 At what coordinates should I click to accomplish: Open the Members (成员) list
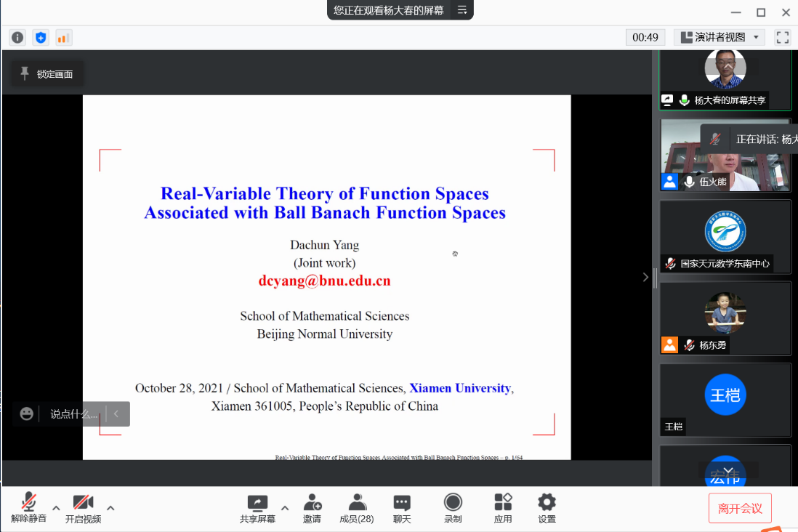tap(357, 508)
